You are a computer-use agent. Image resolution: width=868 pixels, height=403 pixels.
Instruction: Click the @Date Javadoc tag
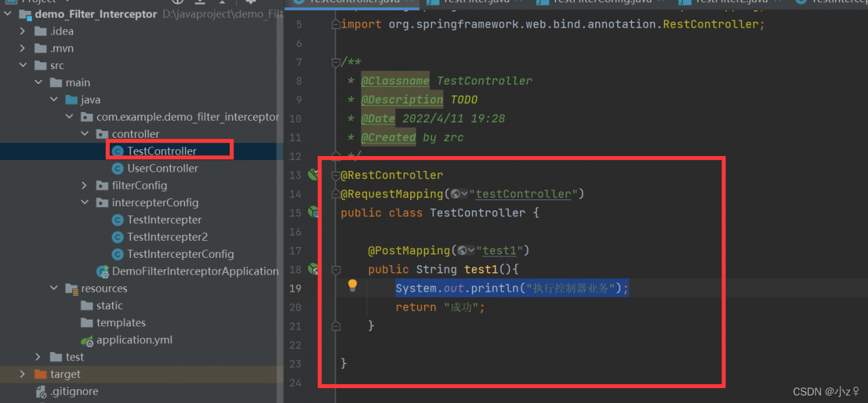[378, 119]
